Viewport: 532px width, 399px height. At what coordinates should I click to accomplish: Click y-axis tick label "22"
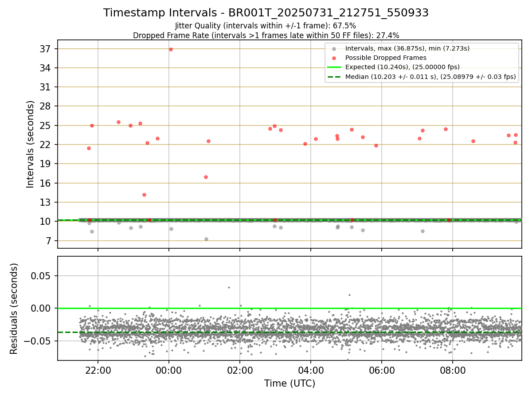click(x=46, y=145)
